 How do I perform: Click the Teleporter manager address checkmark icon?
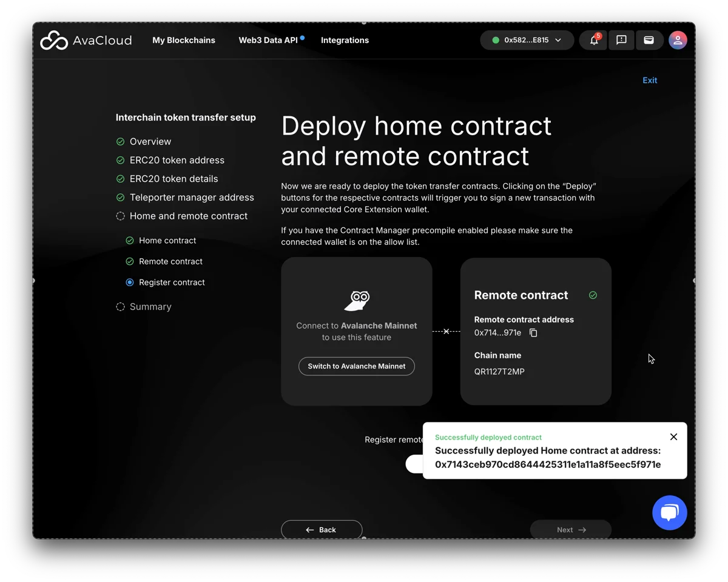(120, 197)
